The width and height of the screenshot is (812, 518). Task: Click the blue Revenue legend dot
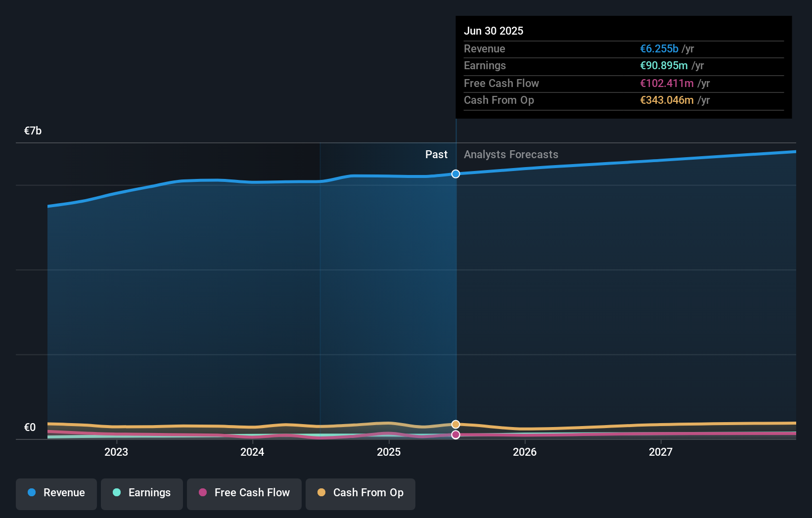[31, 493]
